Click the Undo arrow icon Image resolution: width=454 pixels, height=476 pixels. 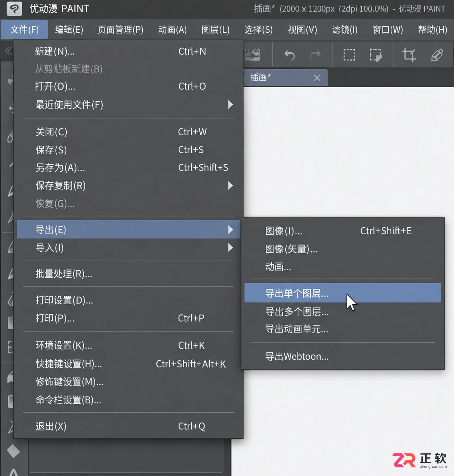(x=289, y=55)
